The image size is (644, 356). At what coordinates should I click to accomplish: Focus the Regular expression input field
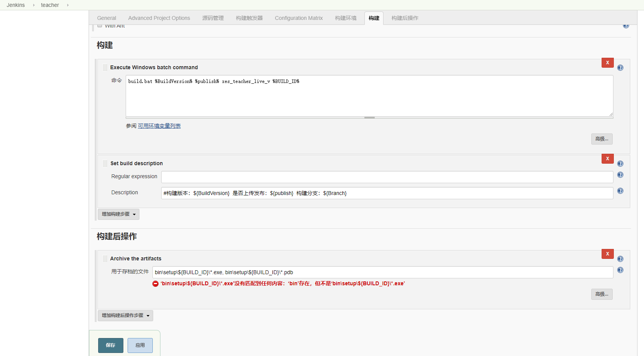[387, 177]
